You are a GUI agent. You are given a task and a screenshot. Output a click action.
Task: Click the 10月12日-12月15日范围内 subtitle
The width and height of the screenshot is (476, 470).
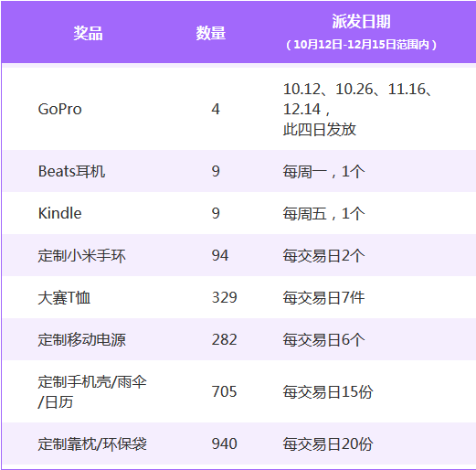click(361, 45)
